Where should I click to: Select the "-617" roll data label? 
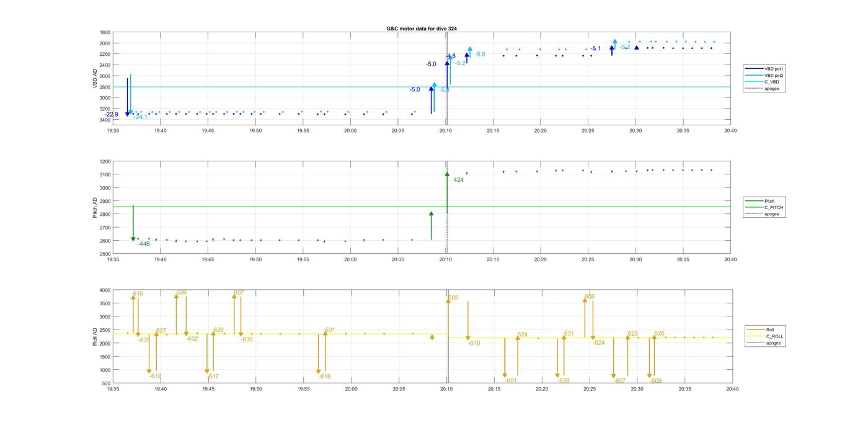213,377
